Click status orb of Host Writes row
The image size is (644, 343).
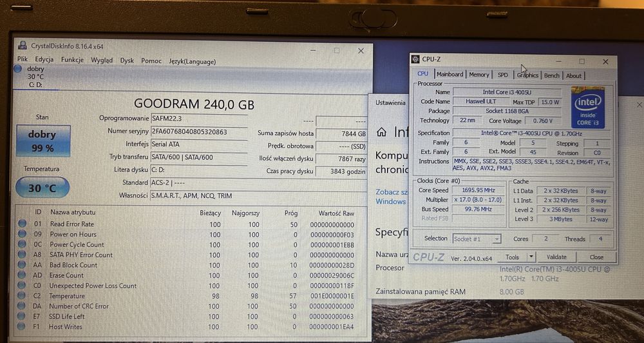(21, 326)
